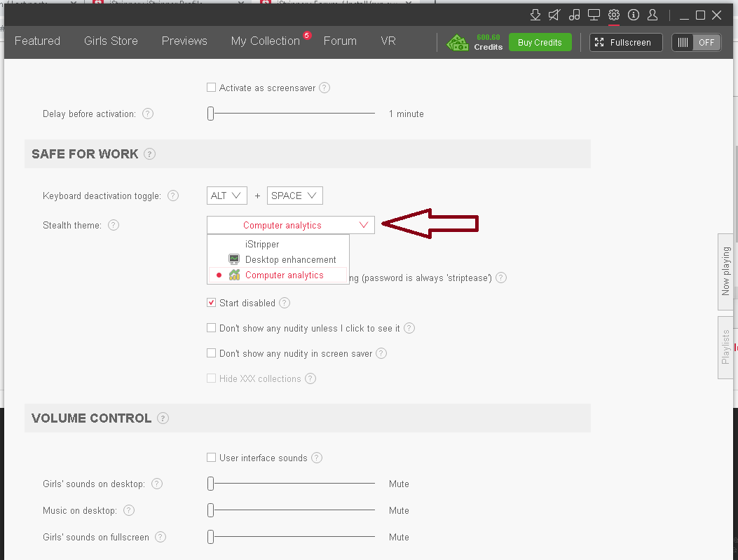Open the user profile icon
This screenshot has height=560, width=738.
tap(652, 15)
